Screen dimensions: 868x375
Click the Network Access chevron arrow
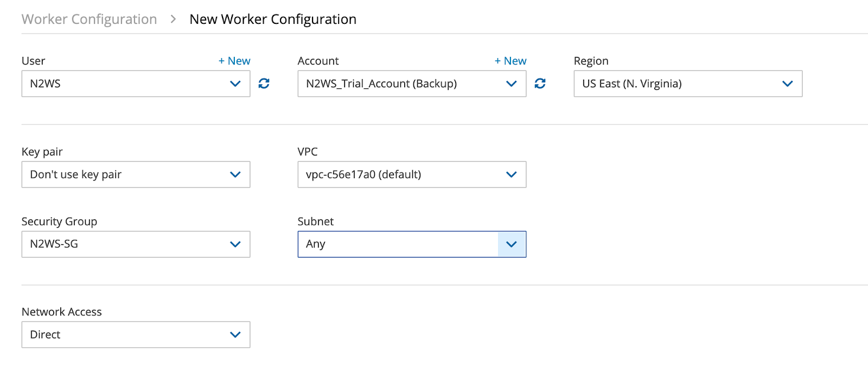(x=235, y=335)
